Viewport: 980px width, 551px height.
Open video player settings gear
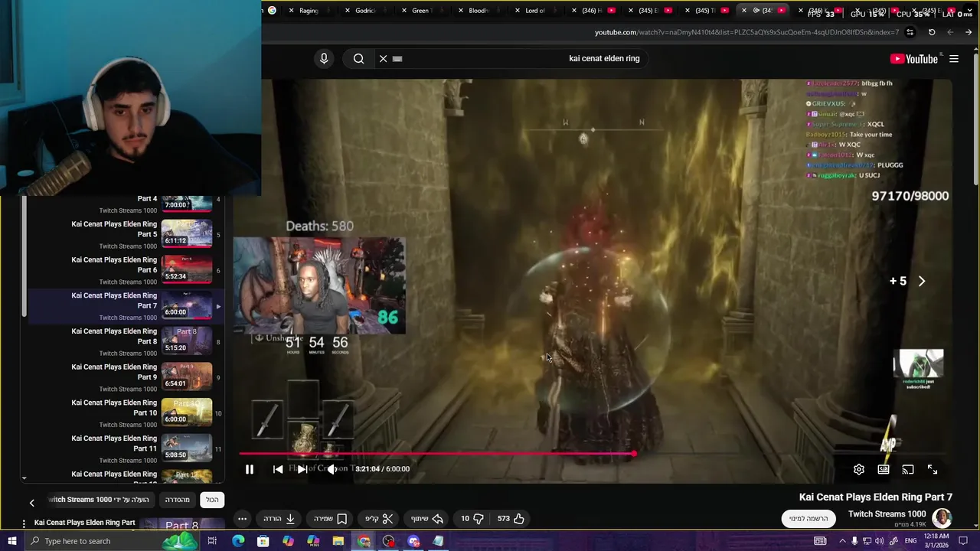pyautogui.click(x=859, y=469)
